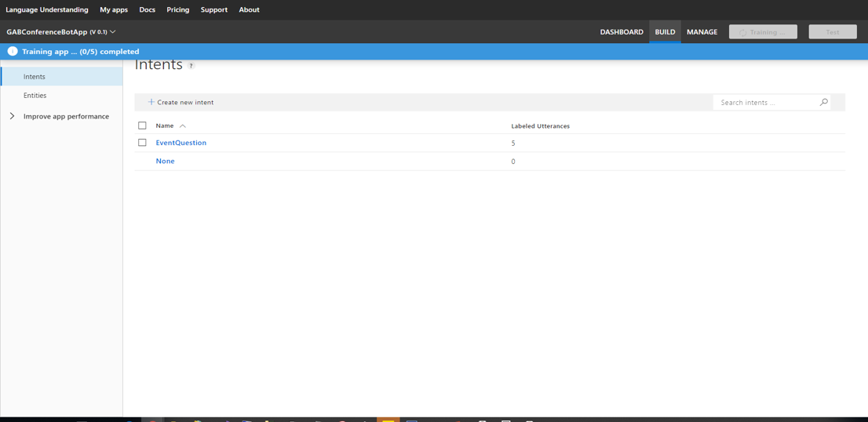868x422 pixels.
Task: Check the EventQuestion row checkbox
Action: [142, 143]
